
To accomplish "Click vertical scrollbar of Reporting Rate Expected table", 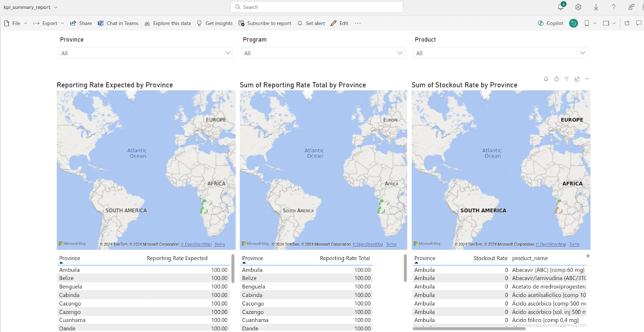I will coord(233,268).
